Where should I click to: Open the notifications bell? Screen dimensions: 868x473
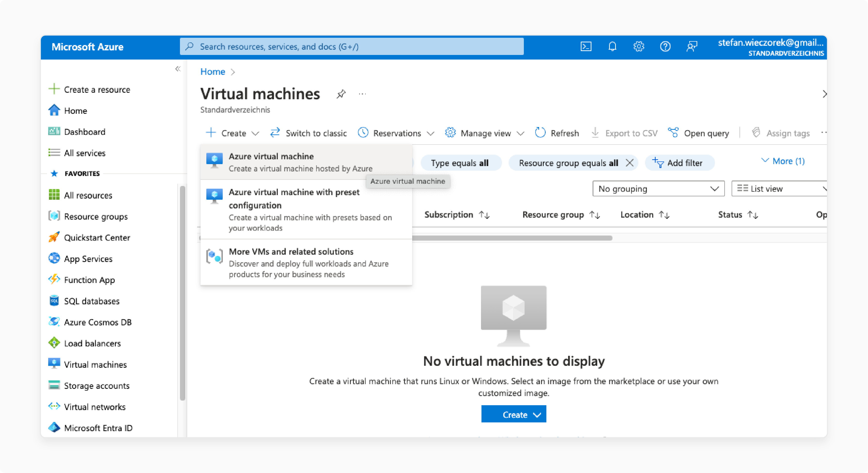(612, 46)
